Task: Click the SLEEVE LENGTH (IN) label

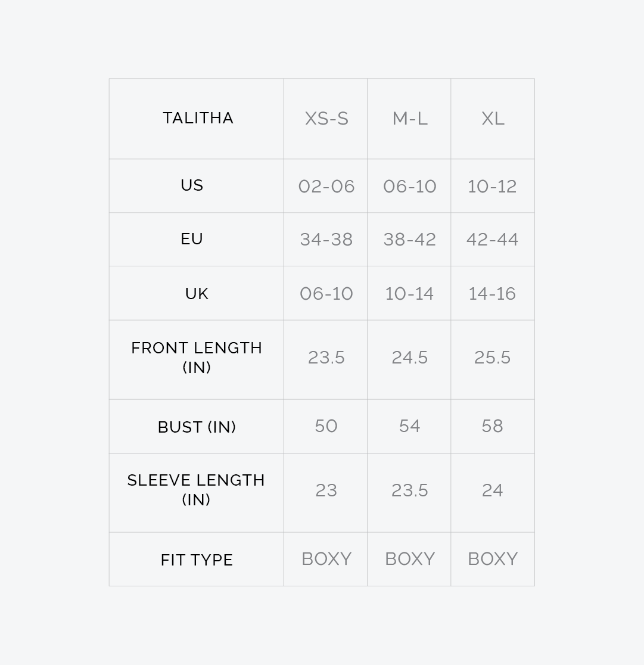Action: (196, 490)
